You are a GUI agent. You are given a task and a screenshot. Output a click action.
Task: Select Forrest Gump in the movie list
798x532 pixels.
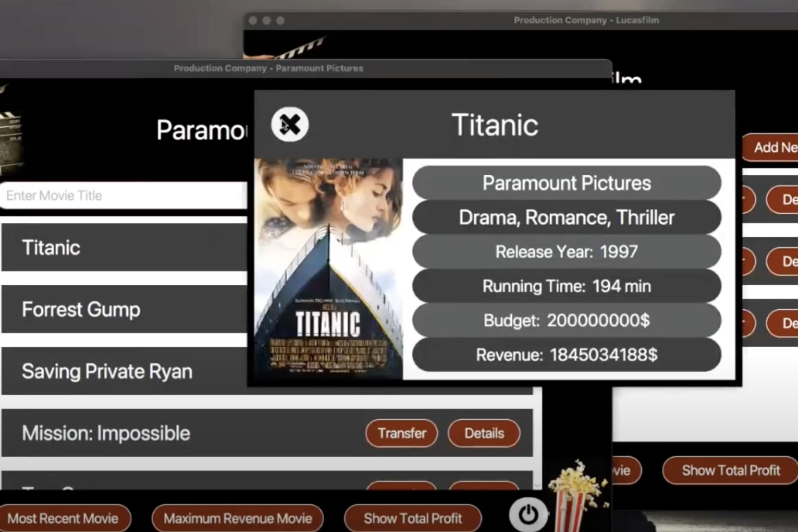click(x=81, y=310)
